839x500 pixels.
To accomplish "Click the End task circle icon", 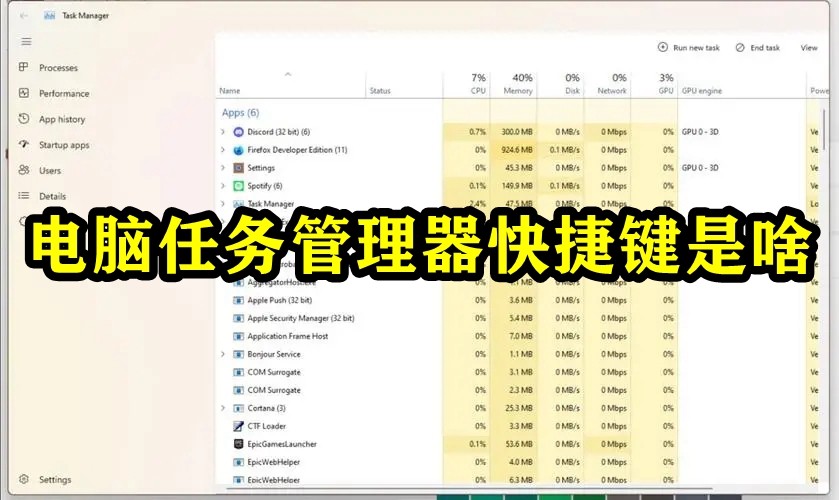I will coord(740,48).
